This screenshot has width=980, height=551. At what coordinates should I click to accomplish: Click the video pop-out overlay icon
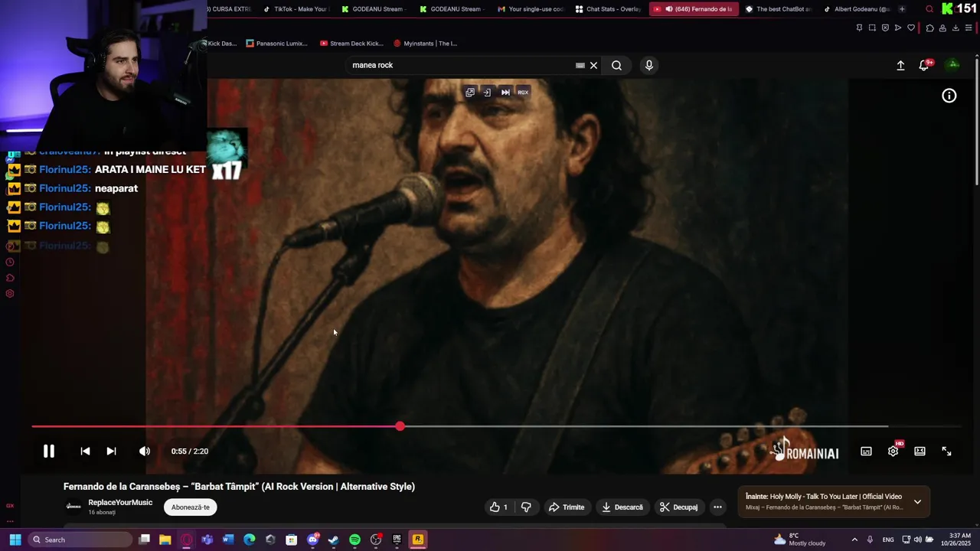pyautogui.click(x=470, y=92)
